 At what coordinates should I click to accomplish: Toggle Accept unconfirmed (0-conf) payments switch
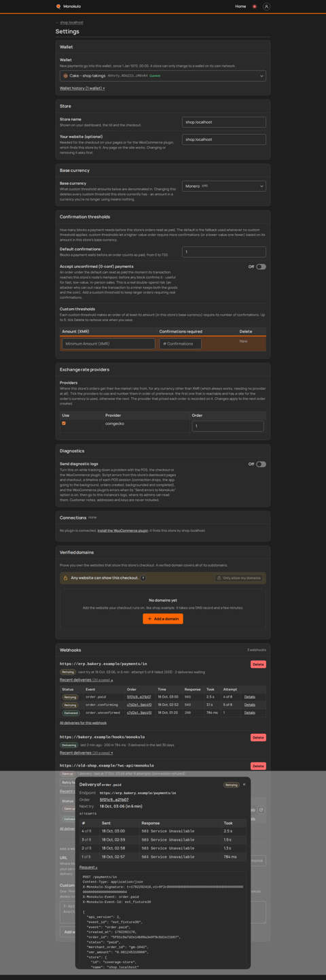tap(261, 267)
